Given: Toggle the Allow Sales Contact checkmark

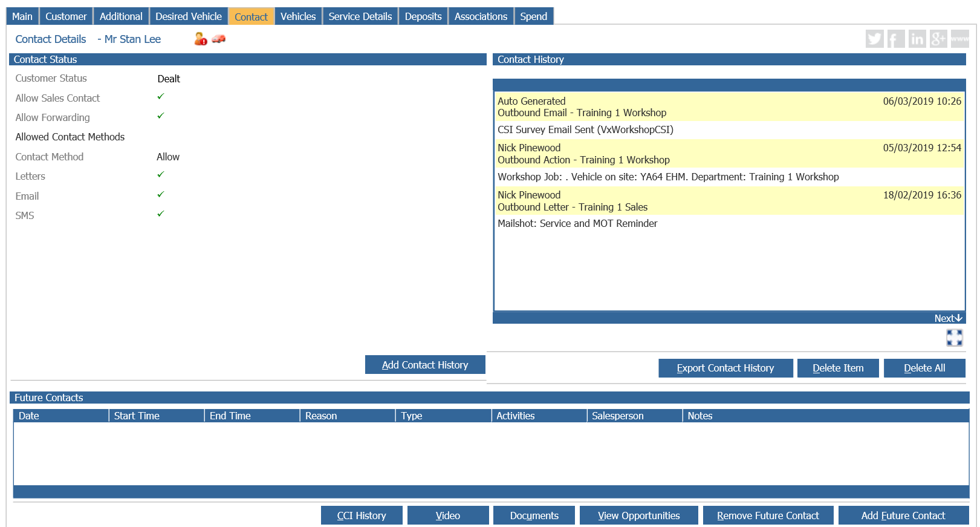Looking at the screenshot, I should click(161, 97).
